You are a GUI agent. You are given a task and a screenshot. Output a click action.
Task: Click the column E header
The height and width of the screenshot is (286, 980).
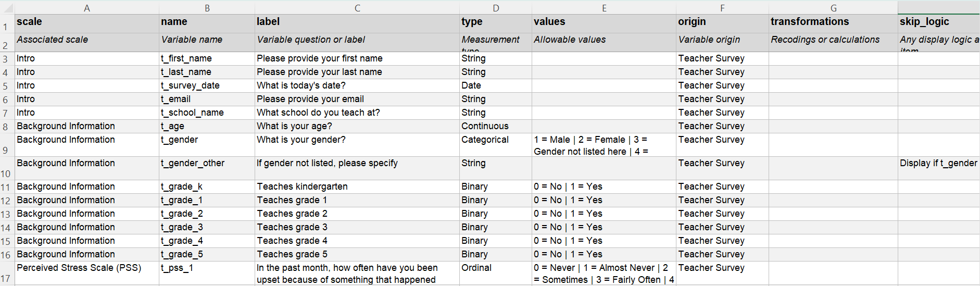pos(604,8)
